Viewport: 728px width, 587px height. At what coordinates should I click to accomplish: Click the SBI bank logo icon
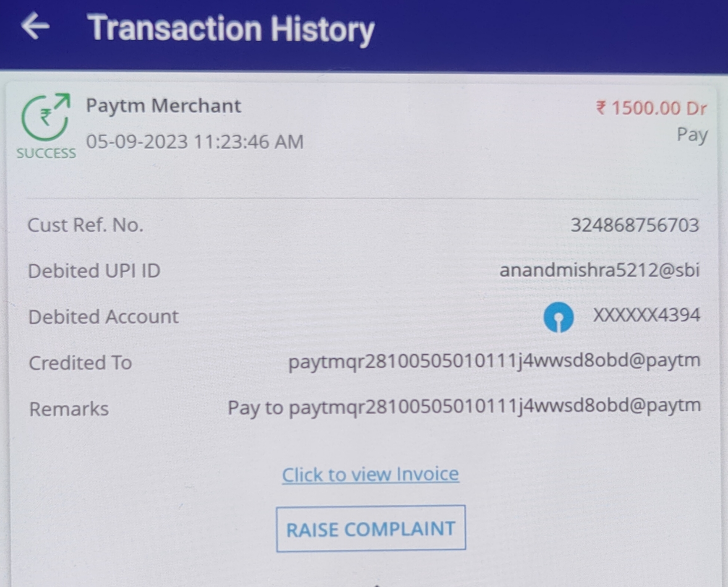coord(558,317)
